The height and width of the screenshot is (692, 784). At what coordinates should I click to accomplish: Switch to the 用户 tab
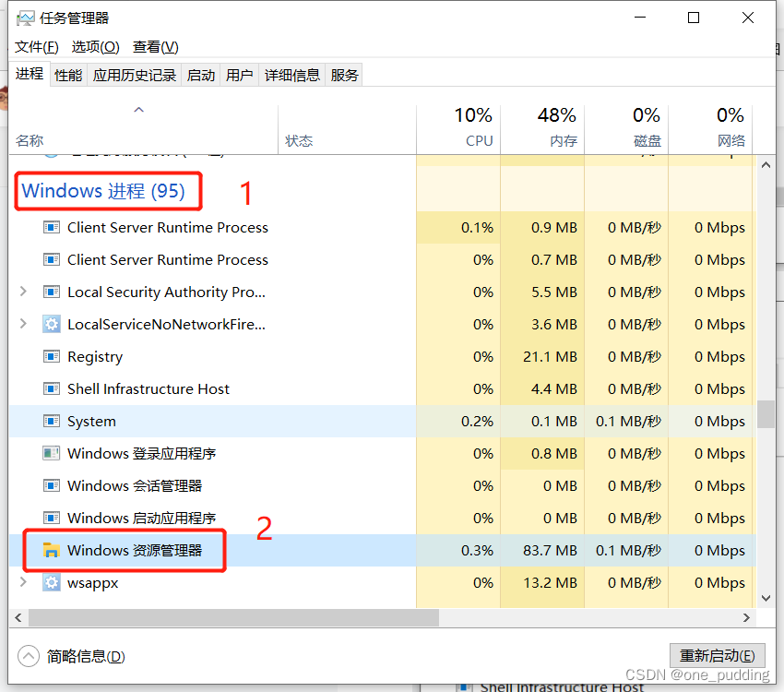(x=240, y=75)
